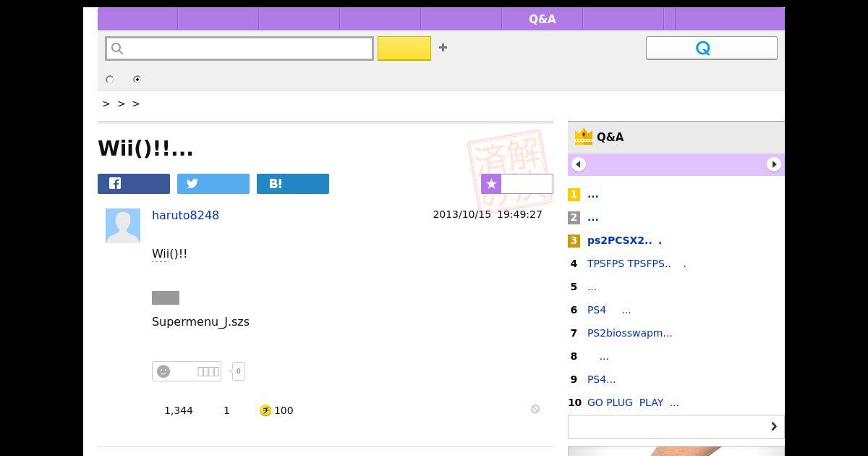The height and width of the screenshot is (456, 868).
Task: Open ranking link TPSFPS TPSFPS..
Action: pyautogui.click(x=637, y=263)
